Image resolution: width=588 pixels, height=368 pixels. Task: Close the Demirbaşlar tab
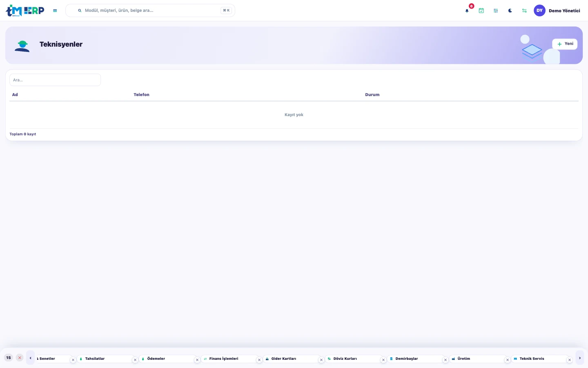(x=445, y=360)
